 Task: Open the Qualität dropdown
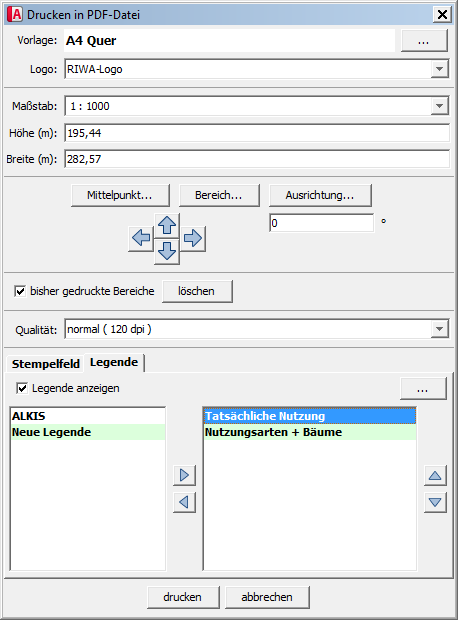[439, 329]
